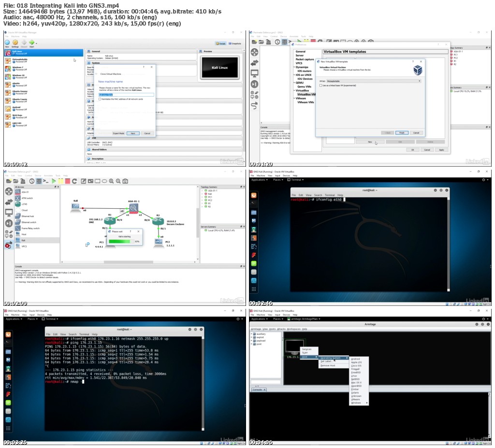495x448 pixels.
Task: Click green Start arrow in VirtualBox Manager
Action: click(31, 43)
